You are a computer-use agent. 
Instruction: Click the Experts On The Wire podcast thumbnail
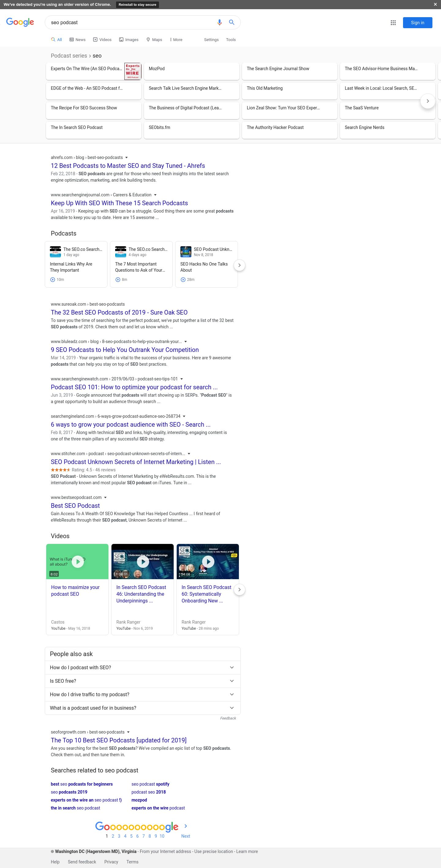click(133, 71)
